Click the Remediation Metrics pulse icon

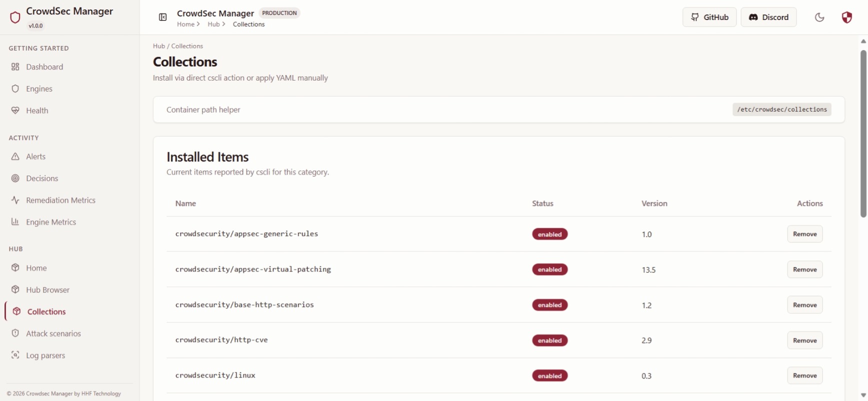tap(16, 200)
